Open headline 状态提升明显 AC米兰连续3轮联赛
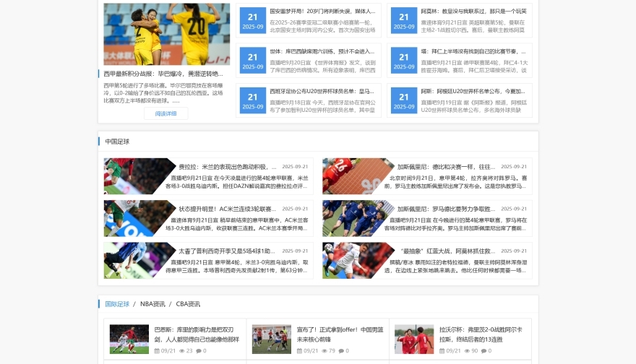This screenshot has height=364, width=636. click(227, 209)
